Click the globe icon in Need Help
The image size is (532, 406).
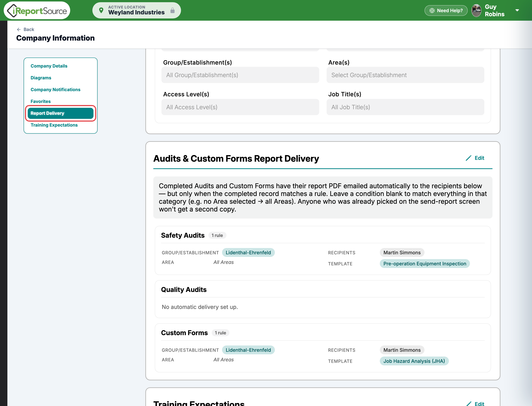[432, 11]
